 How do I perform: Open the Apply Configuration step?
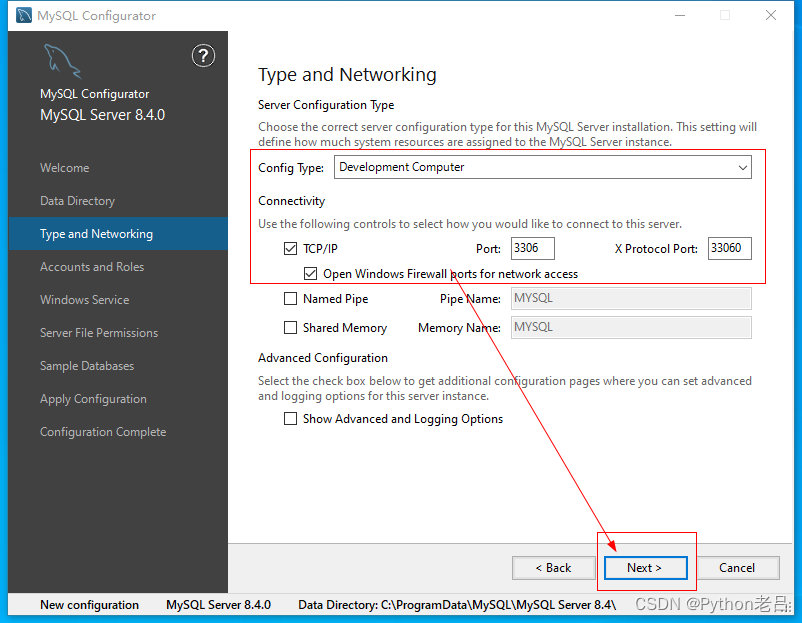(93, 399)
